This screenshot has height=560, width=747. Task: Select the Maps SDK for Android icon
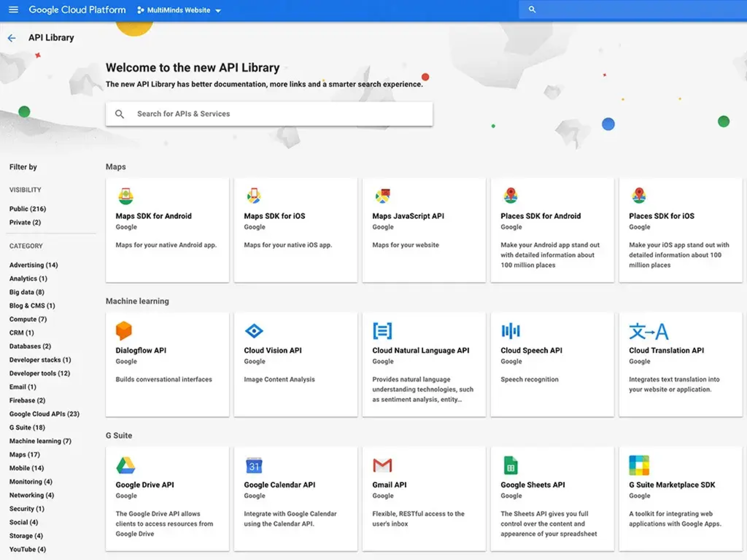tap(125, 196)
